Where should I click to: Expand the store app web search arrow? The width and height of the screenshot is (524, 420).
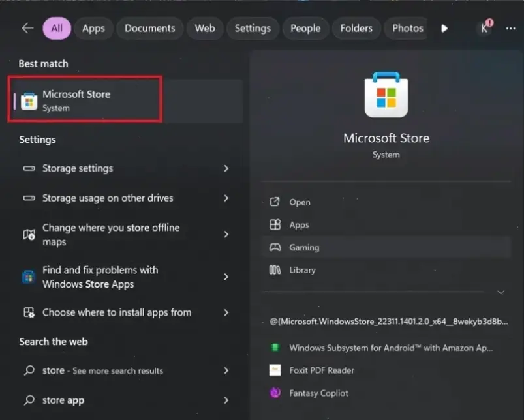click(x=226, y=400)
